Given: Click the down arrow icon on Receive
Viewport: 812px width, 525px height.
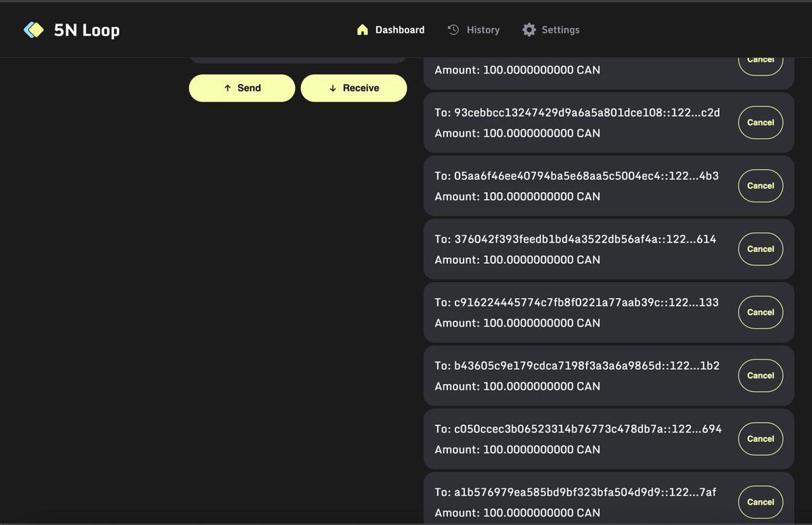Looking at the screenshot, I should click(333, 88).
